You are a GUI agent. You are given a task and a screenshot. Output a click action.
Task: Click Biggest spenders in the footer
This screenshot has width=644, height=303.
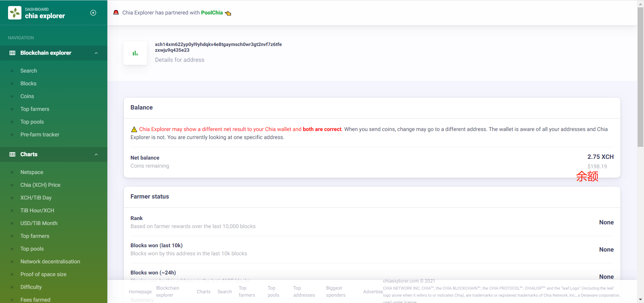click(335, 292)
